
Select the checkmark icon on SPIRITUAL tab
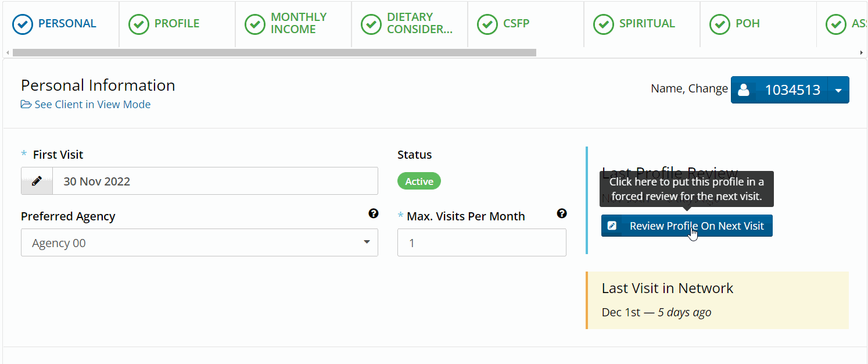(603, 24)
